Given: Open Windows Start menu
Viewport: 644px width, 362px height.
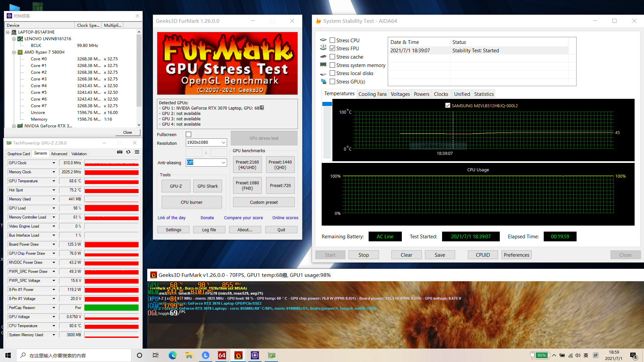Looking at the screenshot, I should point(8,355).
